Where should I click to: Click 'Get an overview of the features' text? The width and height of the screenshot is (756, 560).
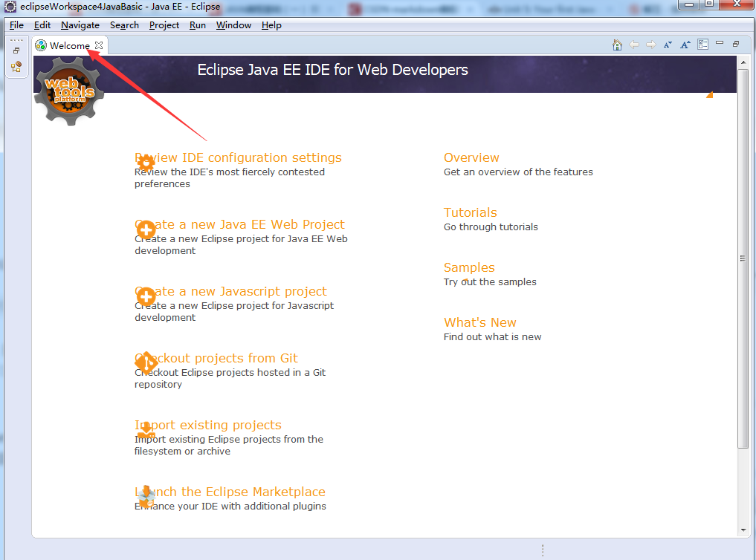point(518,172)
